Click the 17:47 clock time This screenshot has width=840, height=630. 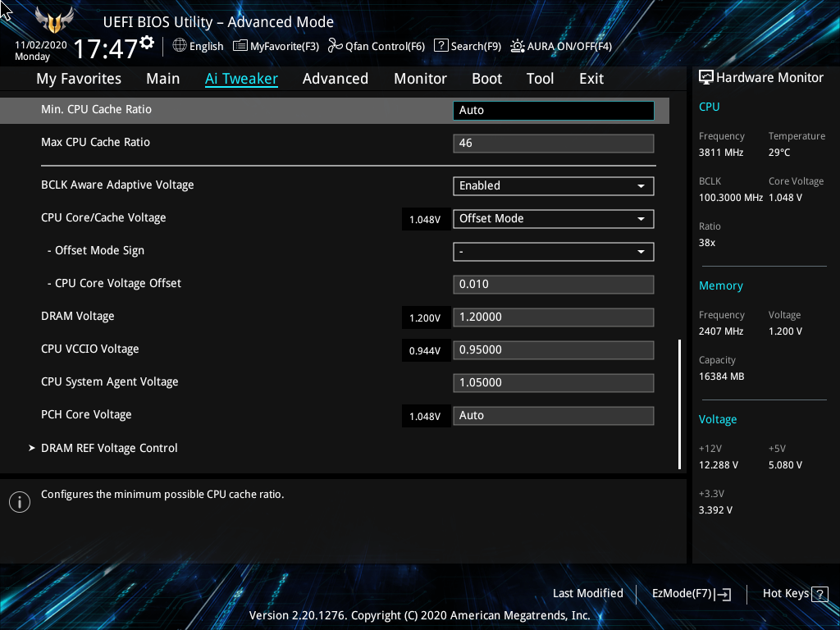pyautogui.click(x=106, y=48)
